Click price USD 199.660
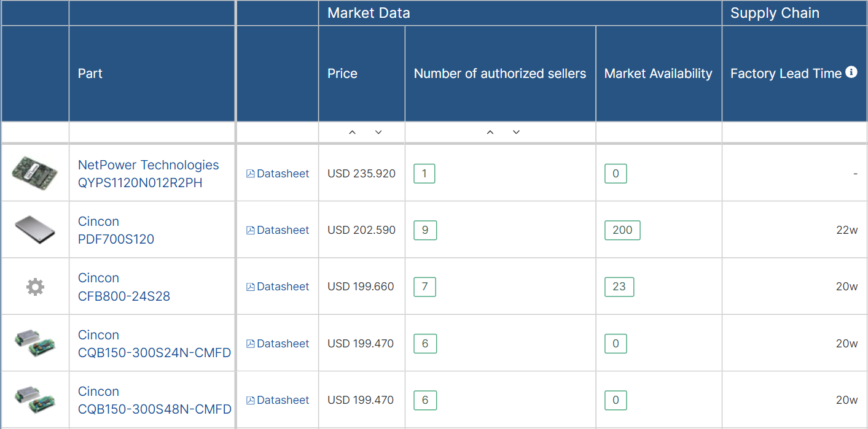Screen dimensions: 868x429 click(x=361, y=287)
